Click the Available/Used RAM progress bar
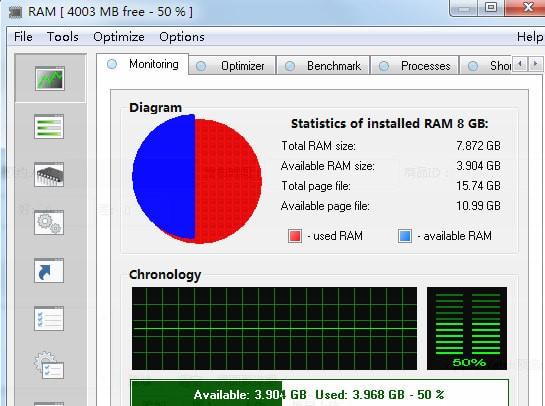Viewport: 545px width, 406px height. (319, 393)
